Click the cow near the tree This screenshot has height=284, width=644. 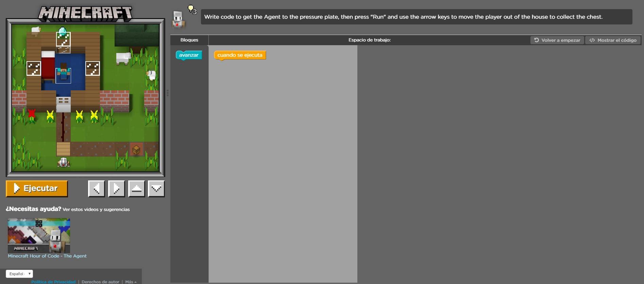tap(123, 58)
